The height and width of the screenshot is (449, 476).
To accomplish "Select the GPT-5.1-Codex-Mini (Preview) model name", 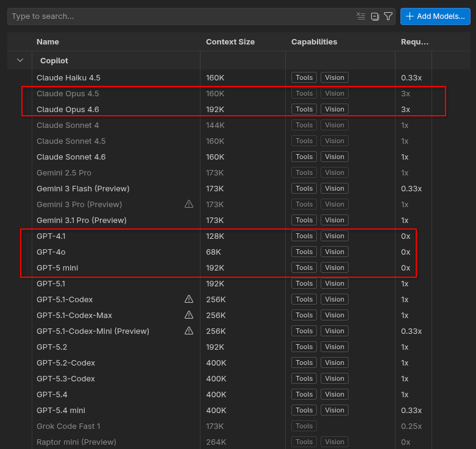I will (x=93, y=331).
